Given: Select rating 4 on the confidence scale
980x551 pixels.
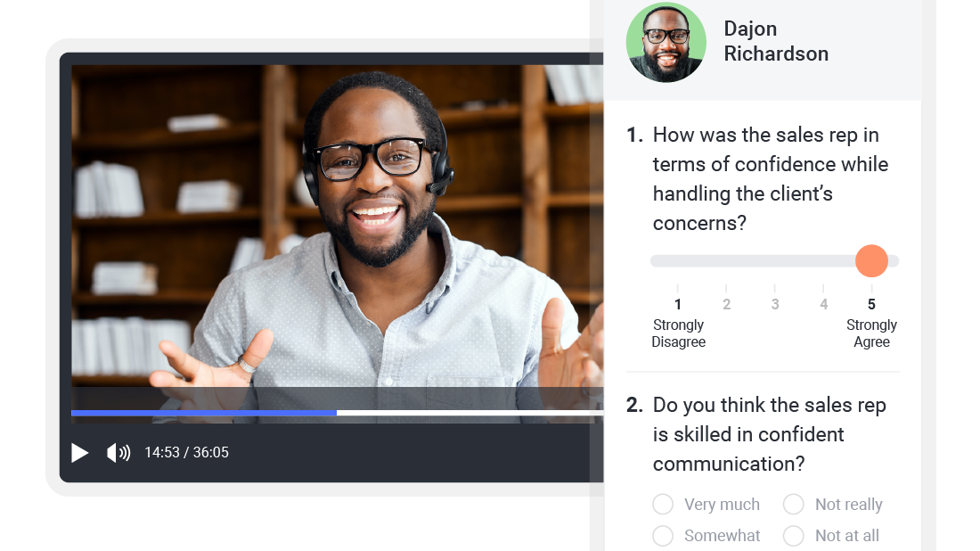Looking at the screenshot, I should tap(823, 304).
